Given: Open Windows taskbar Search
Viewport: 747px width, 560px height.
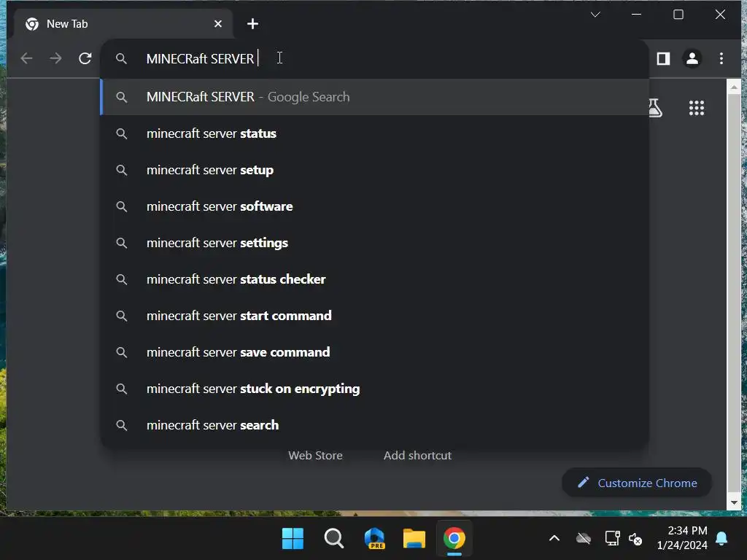Looking at the screenshot, I should (x=333, y=539).
